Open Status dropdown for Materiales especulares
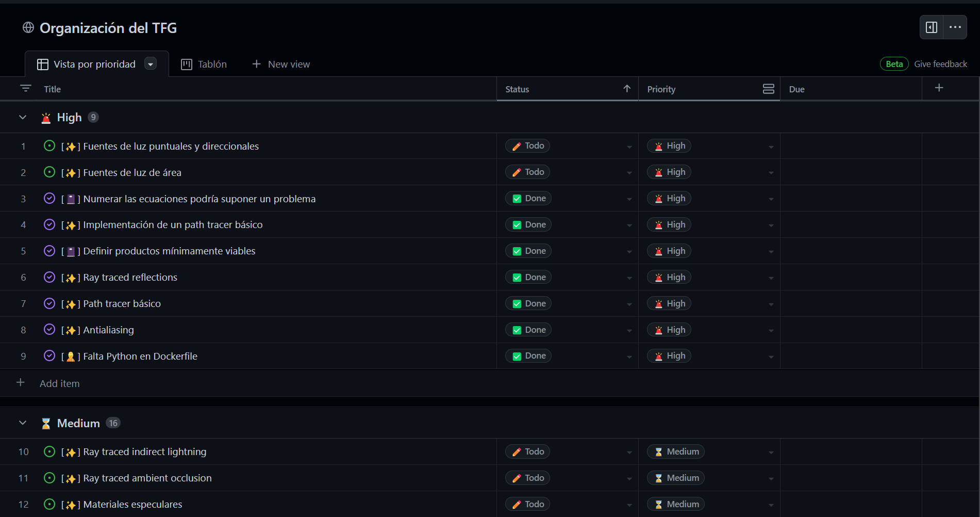 [x=629, y=505]
